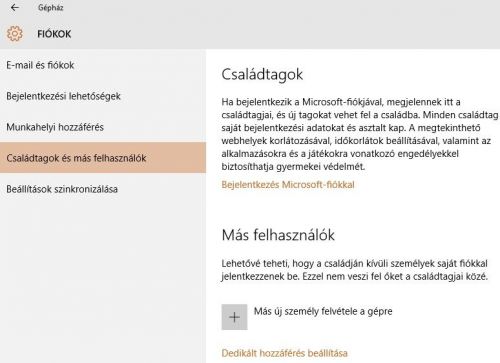Click the Más új személy felvétele a gépre label
The width and height of the screenshot is (500, 363).
323,311
